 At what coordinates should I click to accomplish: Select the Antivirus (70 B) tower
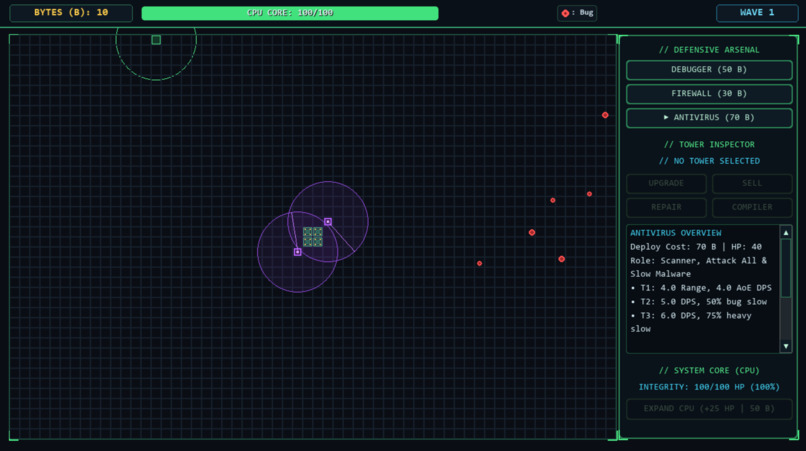709,118
